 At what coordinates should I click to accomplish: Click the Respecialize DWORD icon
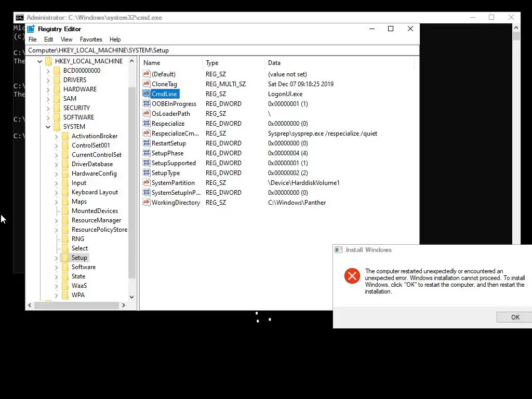click(x=146, y=123)
